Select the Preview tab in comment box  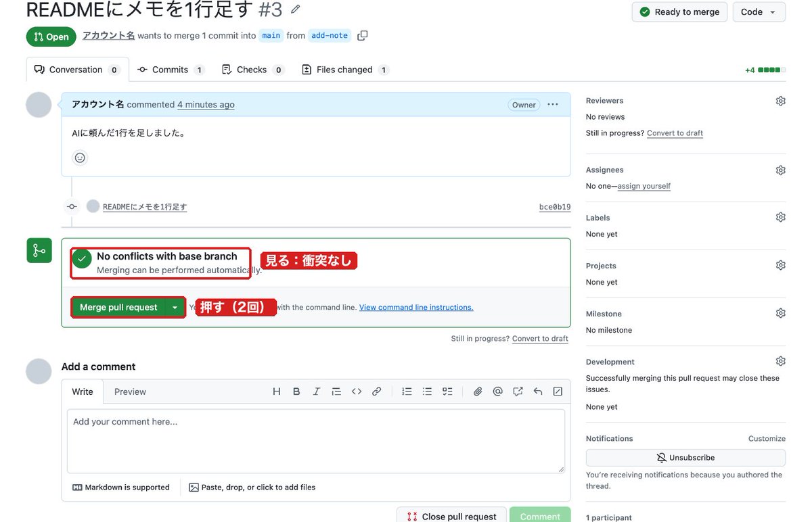pos(130,391)
